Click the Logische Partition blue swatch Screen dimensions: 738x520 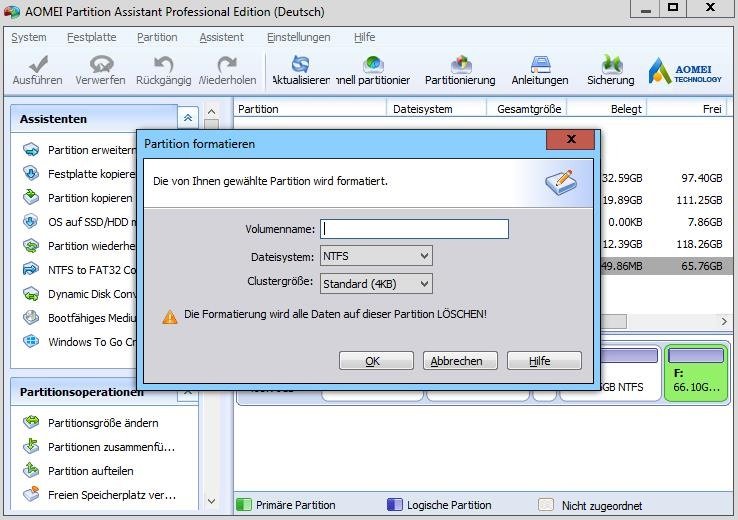(394, 505)
